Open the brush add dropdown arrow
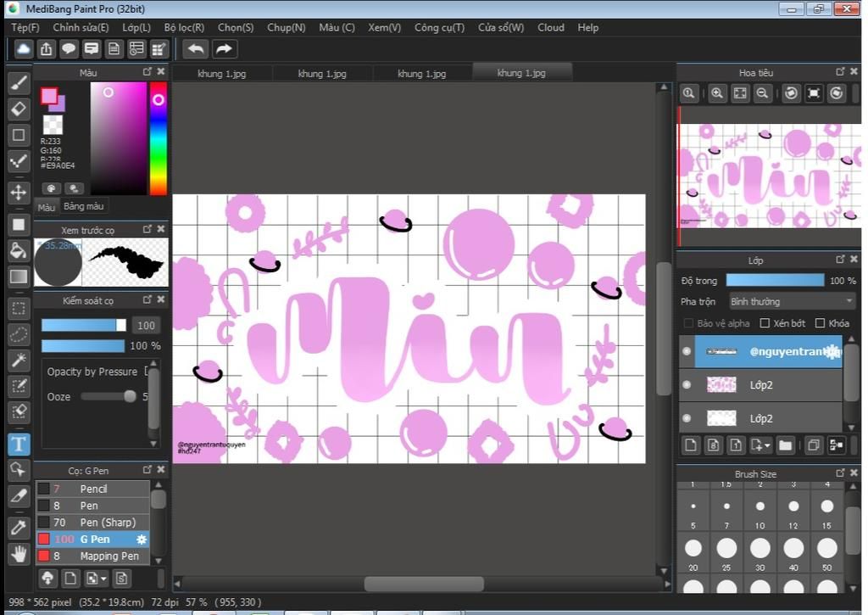This screenshot has width=868, height=615. 103,579
